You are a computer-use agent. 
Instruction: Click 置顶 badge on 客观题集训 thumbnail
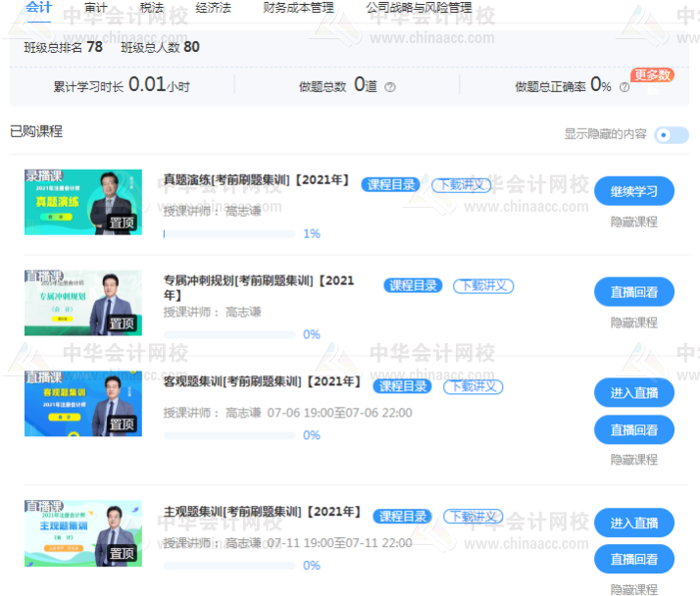click(123, 424)
